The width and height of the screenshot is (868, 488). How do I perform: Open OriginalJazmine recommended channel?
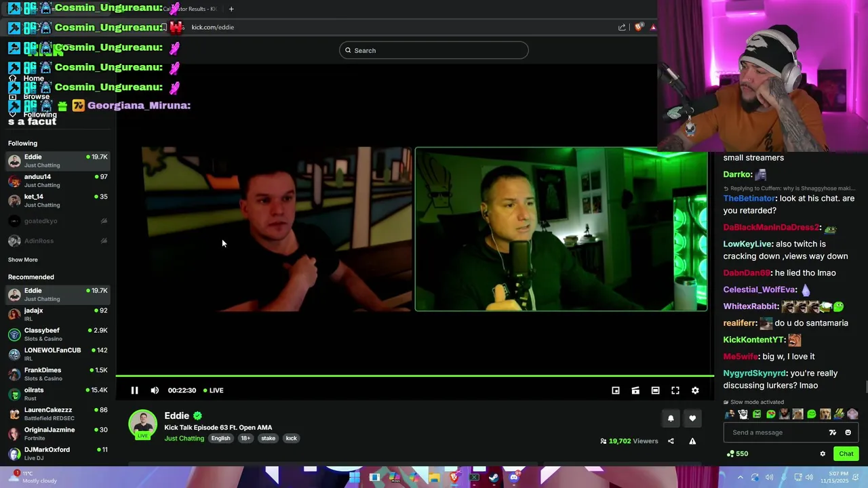click(x=58, y=434)
